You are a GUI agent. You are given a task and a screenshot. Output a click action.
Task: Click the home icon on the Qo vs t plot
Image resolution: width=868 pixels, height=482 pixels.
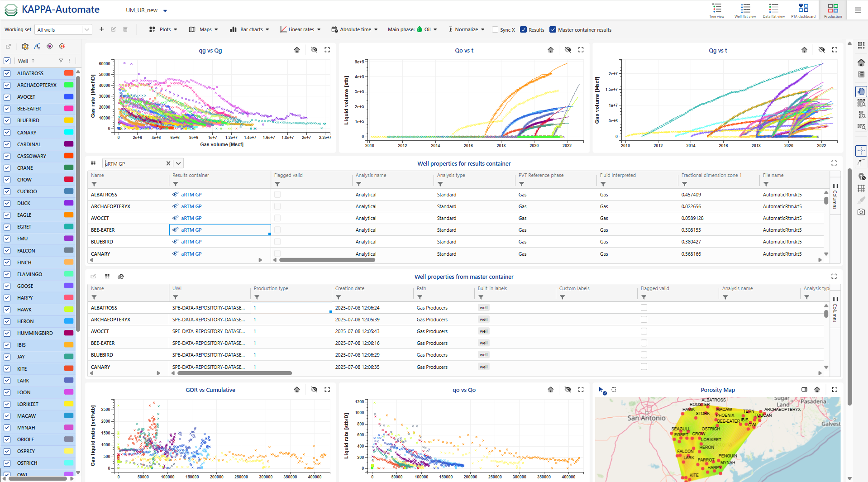click(x=550, y=50)
